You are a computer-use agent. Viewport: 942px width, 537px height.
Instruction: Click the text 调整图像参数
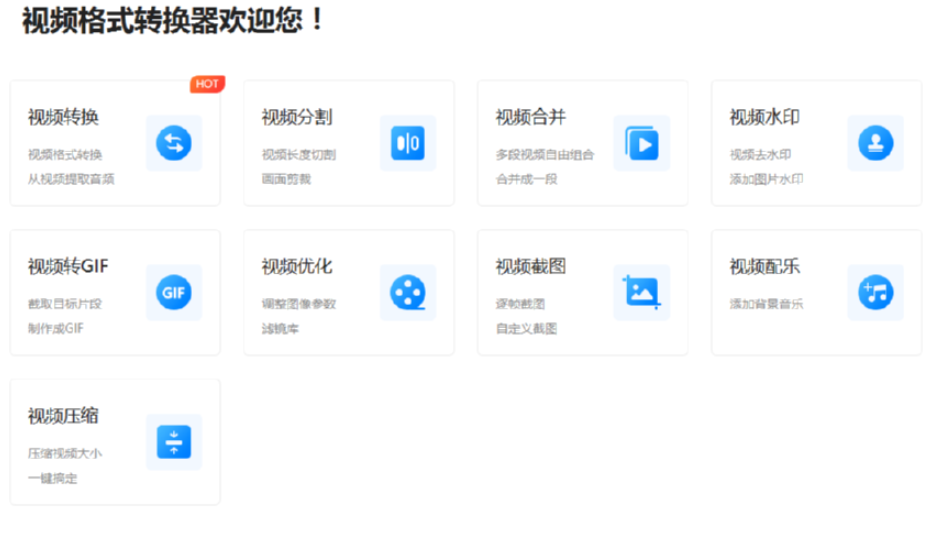[299, 304]
